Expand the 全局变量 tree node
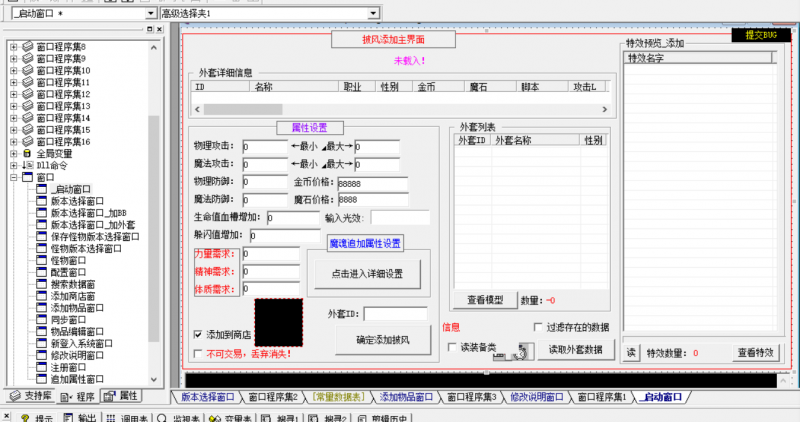Image resolution: width=800 pixels, height=422 pixels. [14, 153]
